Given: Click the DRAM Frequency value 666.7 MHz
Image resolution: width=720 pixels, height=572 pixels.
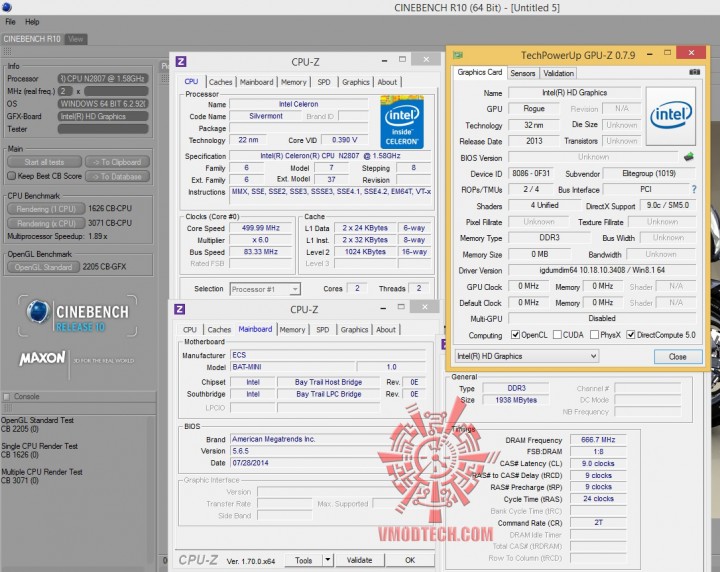Looking at the screenshot, I should pyautogui.click(x=598, y=440).
